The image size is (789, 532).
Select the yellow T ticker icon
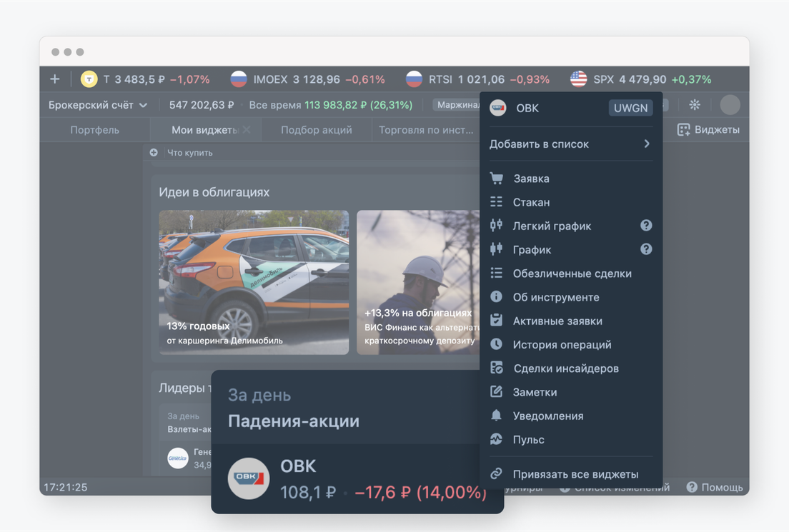coord(89,79)
